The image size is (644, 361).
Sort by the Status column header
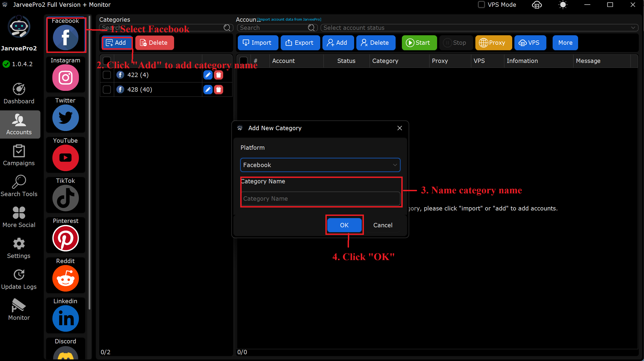click(346, 61)
